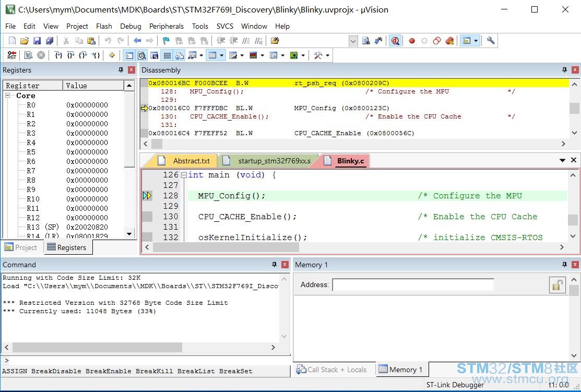
Task: Click the Memory 1 Address input field
Action: point(413,285)
